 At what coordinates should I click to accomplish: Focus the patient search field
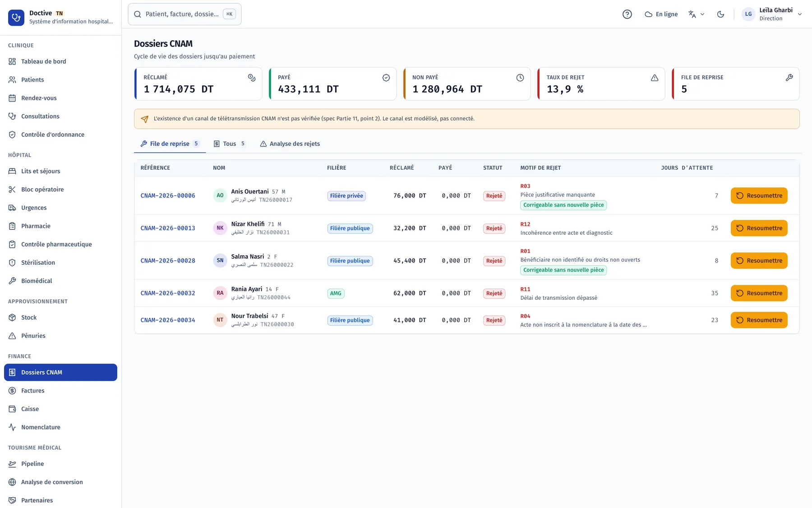tap(185, 14)
